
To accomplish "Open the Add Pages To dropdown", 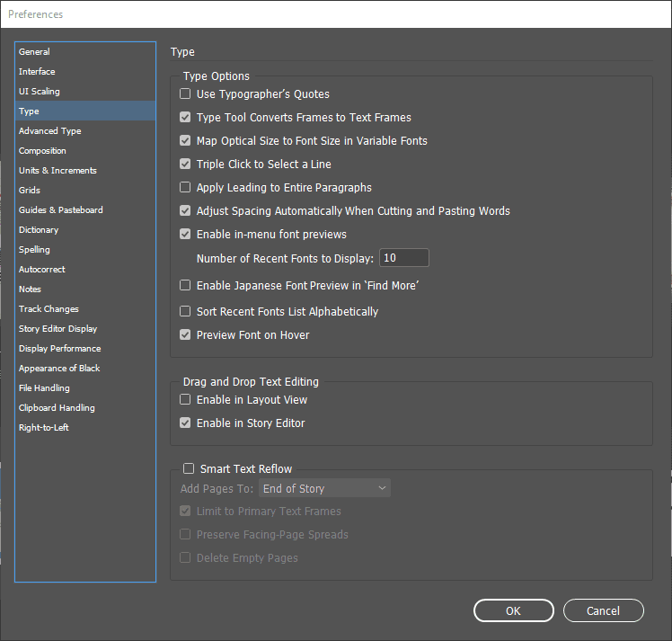I will 324,488.
